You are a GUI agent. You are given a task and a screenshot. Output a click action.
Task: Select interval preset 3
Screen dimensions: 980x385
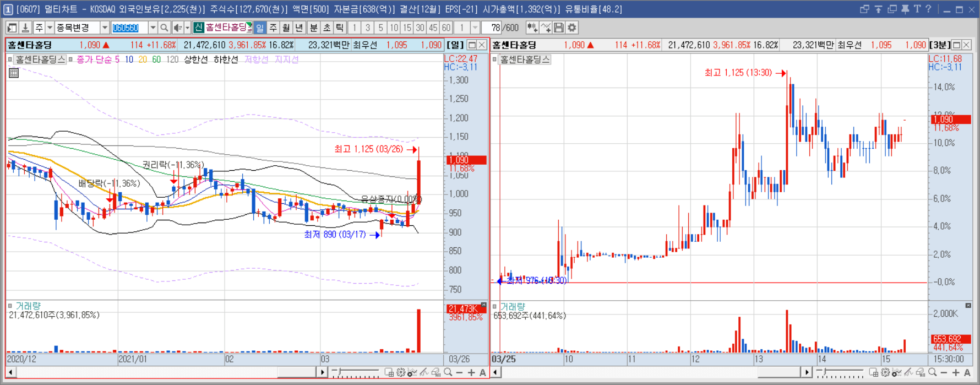367,28
